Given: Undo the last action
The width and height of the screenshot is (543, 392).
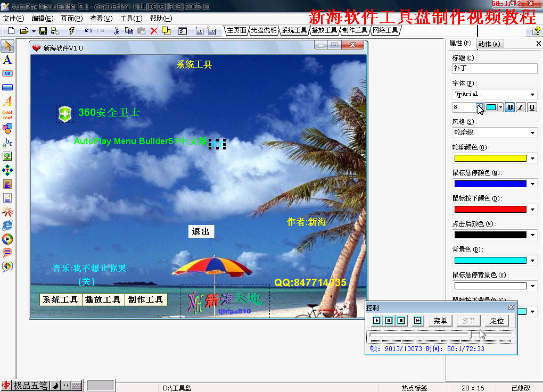Looking at the screenshot, I should [x=88, y=31].
